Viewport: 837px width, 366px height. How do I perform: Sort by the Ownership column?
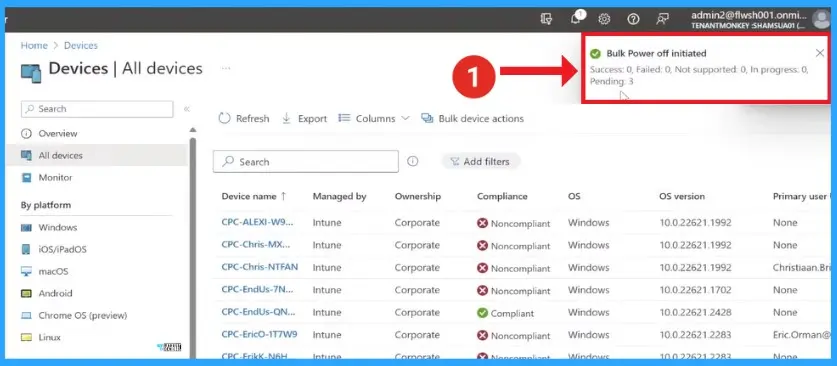[x=418, y=196]
